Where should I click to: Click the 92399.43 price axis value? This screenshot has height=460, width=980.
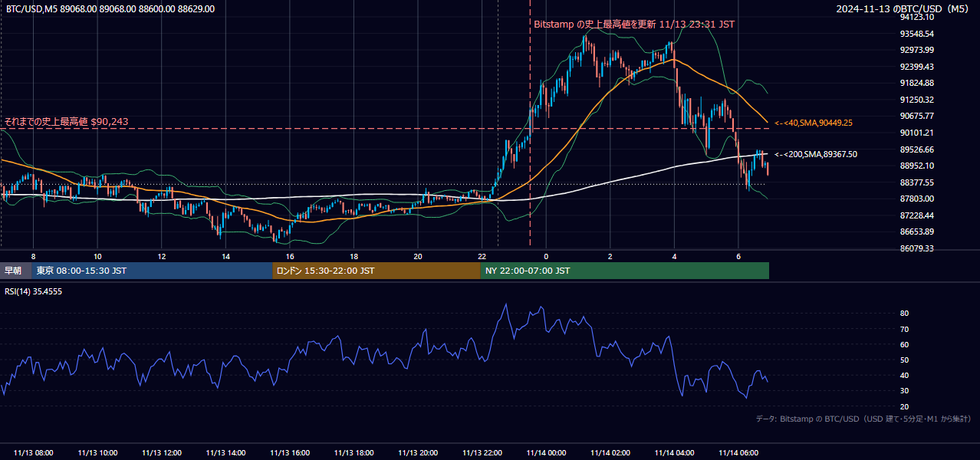pos(917,67)
